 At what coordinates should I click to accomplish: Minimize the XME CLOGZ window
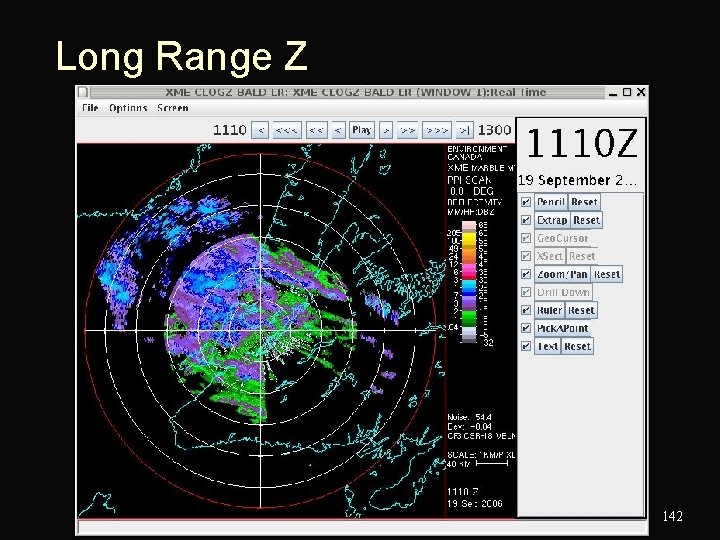(613, 93)
